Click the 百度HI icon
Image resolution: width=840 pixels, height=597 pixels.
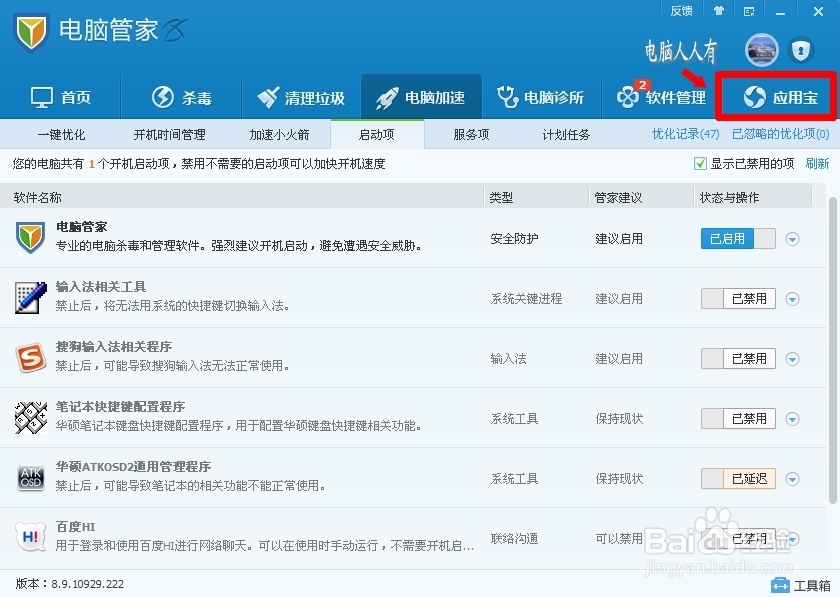(x=31, y=537)
